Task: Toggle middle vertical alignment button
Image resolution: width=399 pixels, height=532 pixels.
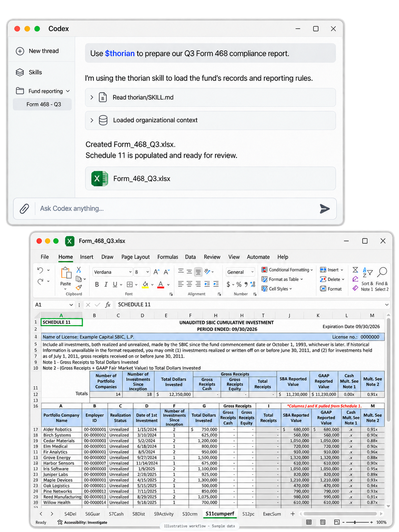Action: (189, 272)
